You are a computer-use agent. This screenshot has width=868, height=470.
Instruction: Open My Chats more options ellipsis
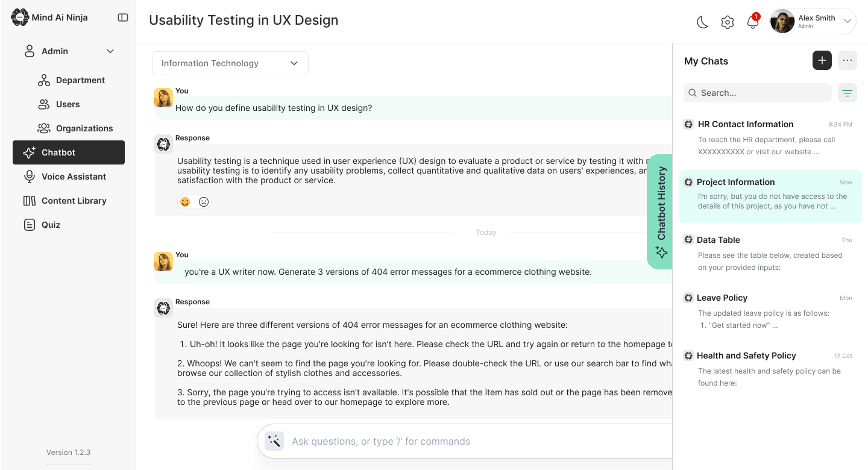pyautogui.click(x=848, y=60)
